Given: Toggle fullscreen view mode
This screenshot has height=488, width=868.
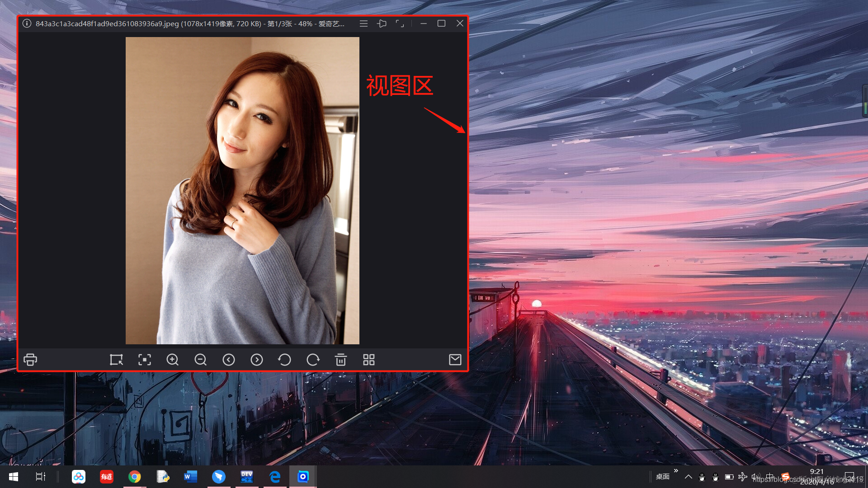Looking at the screenshot, I should tap(400, 23).
